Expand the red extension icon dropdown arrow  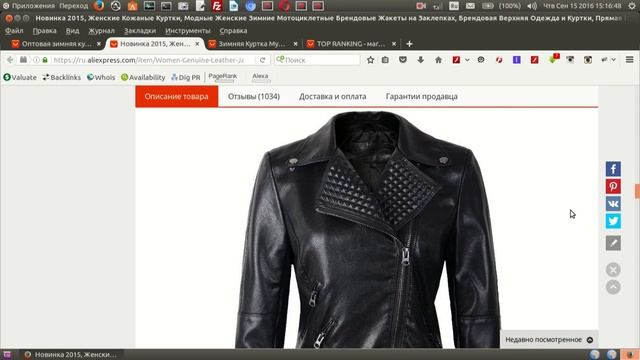point(467,60)
